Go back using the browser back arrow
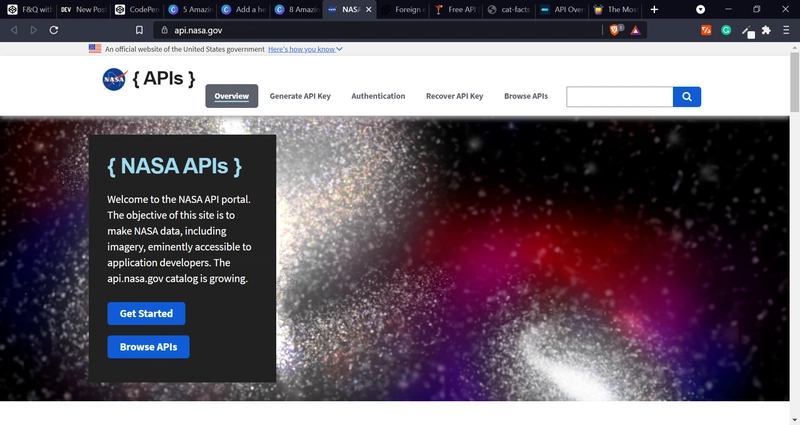The width and height of the screenshot is (800, 425). point(14,30)
